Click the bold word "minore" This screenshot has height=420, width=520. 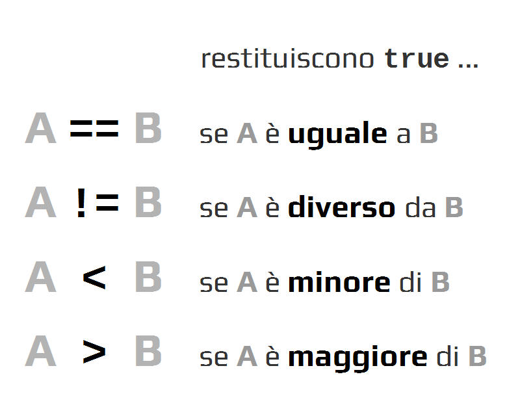click(339, 283)
